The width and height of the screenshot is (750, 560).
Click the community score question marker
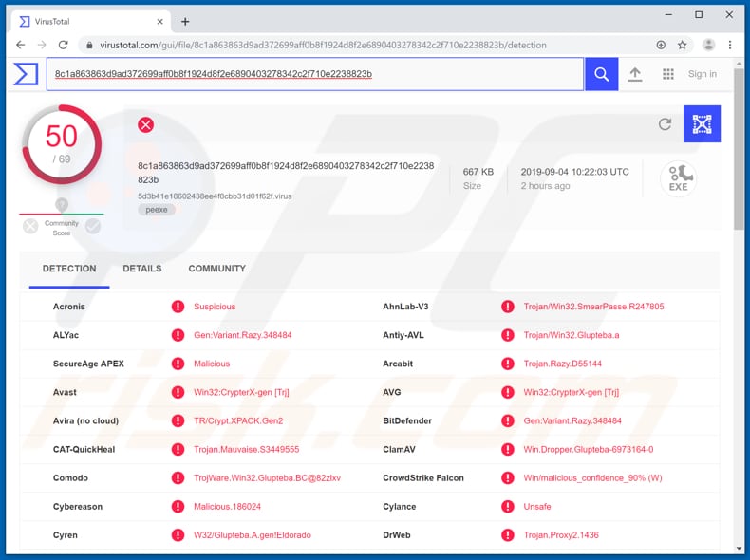[x=62, y=205]
